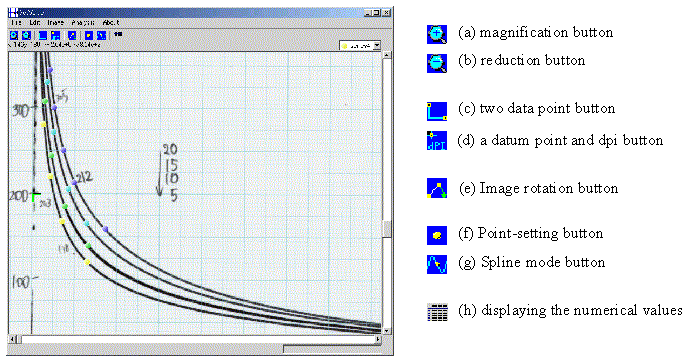Open the curve selector dropdown arrow
Screen dimensions: 695x361
coord(377,45)
